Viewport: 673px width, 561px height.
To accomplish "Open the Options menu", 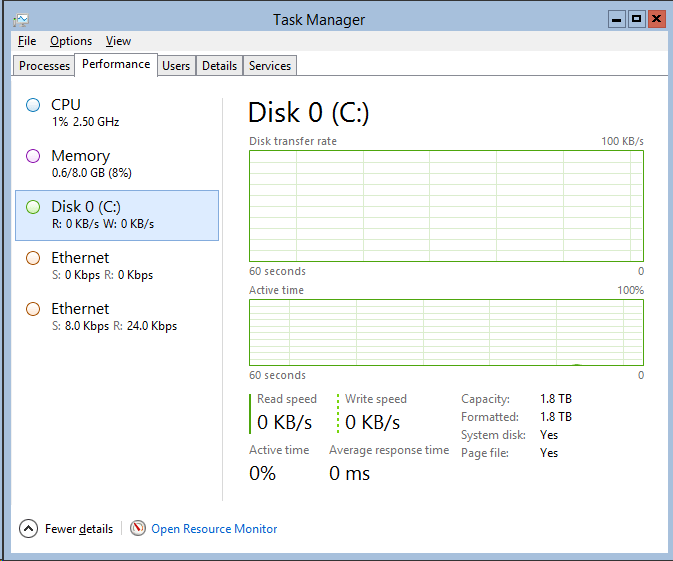I will click(x=71, y=41).
